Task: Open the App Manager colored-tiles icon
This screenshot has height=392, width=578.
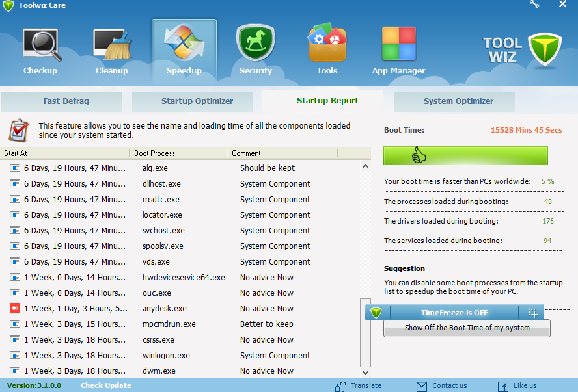Action: (399, 44)
